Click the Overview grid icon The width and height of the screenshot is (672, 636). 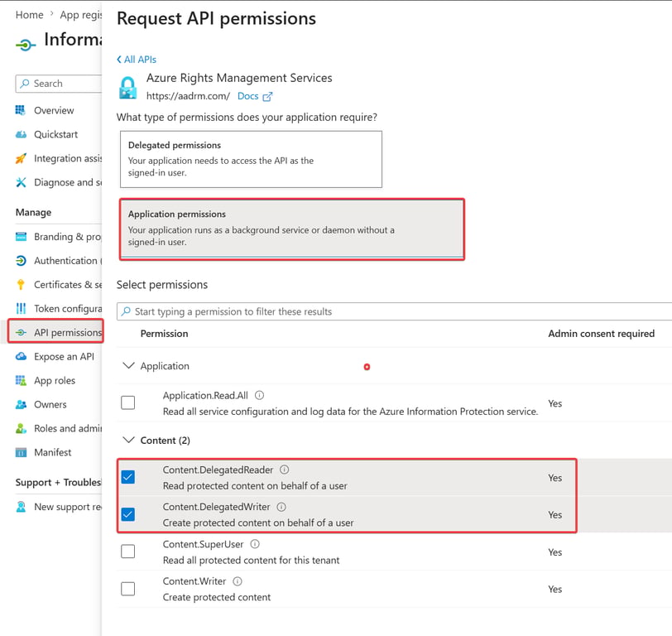pyautogui.click(x=21, y=110)
